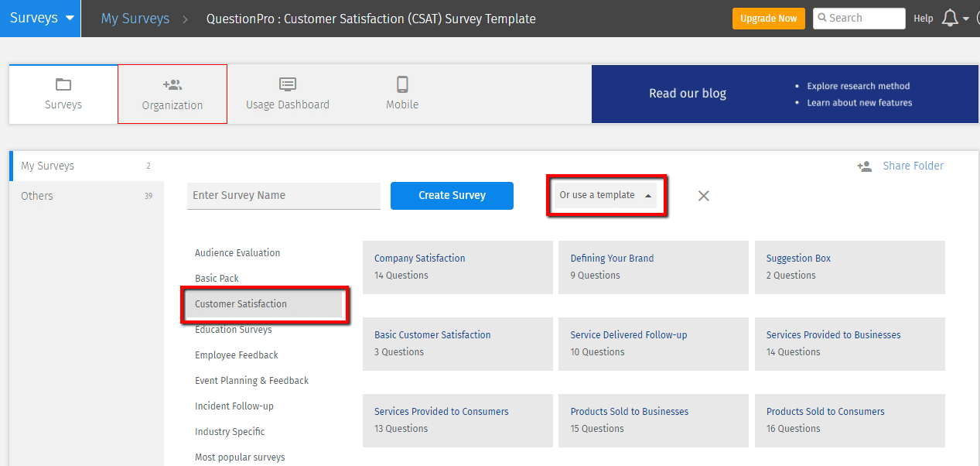Open the Usage Dashboard tab
The width and height of the screenshot is (980, 466).
click(x=288, y=94)
